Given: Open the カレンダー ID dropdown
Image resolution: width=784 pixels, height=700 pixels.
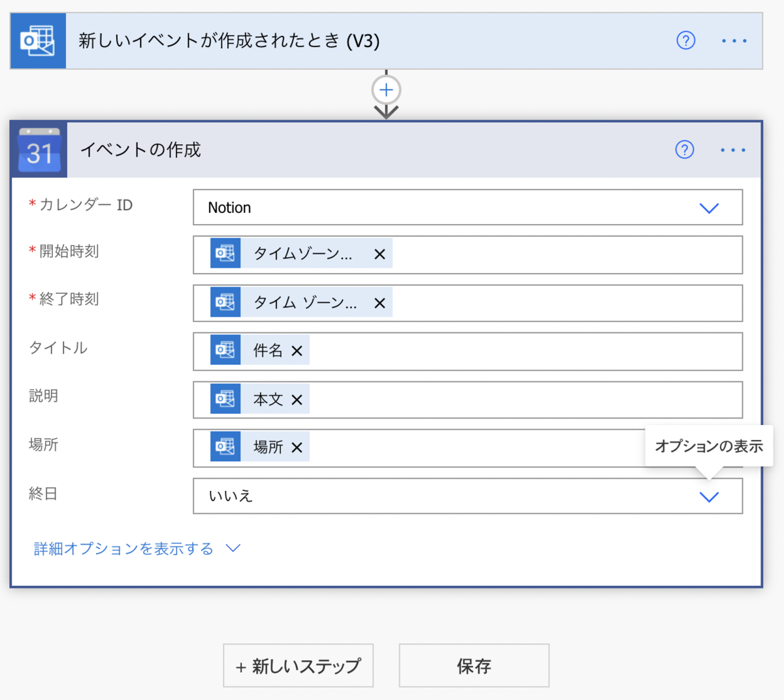Looking at the screenshot, I should (710, 207).
